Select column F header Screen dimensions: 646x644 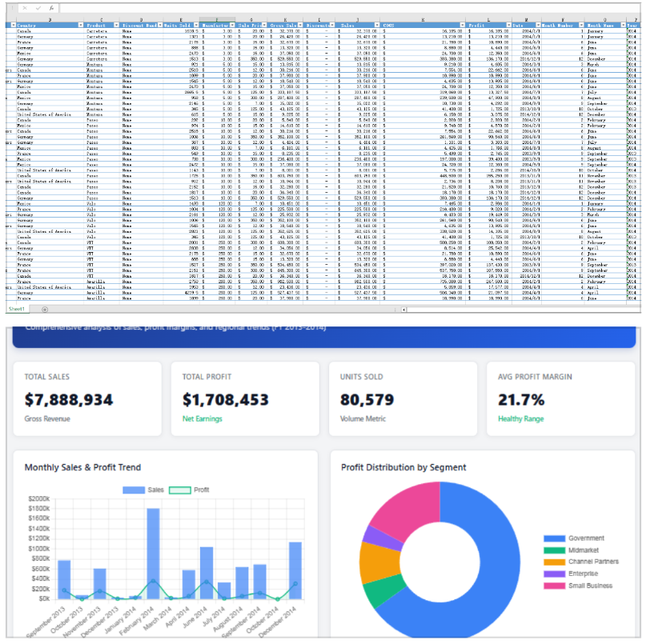pyautogui.click(x=217, y=20)
